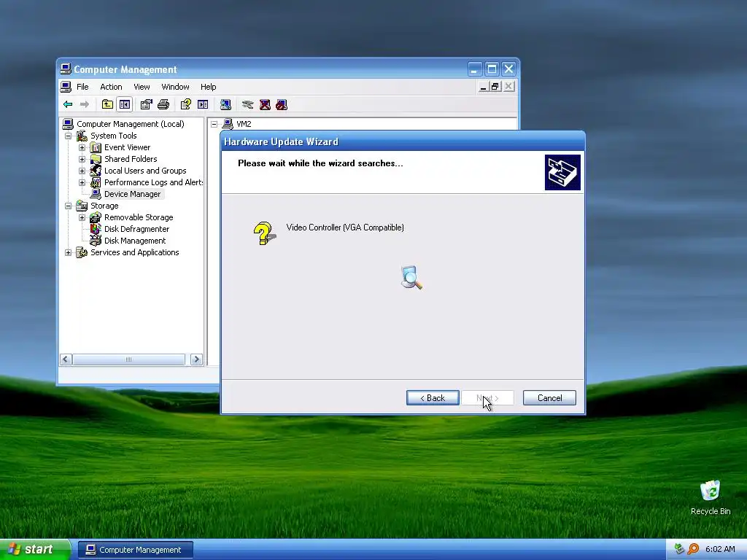This screenshot has height=560, width=747.
Task: Select Performance Logs and Alerts
Action: click(x=153, y=182)
